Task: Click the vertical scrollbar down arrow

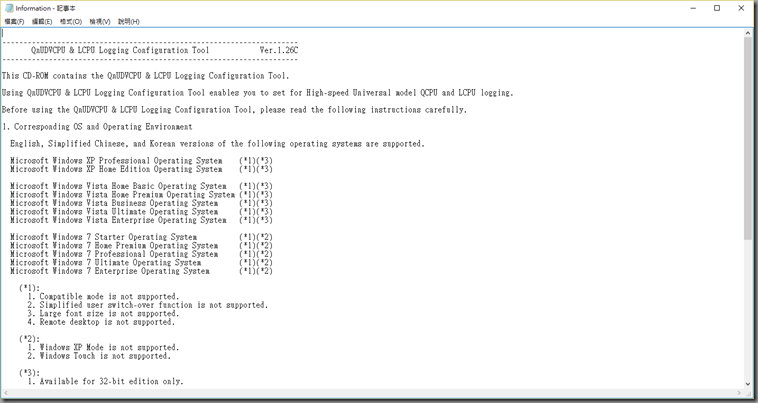Action: (748, 384)
